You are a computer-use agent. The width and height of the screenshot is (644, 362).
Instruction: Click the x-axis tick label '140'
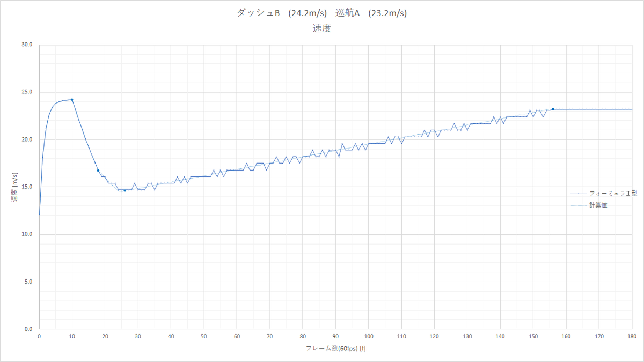[x=501, y=337]
